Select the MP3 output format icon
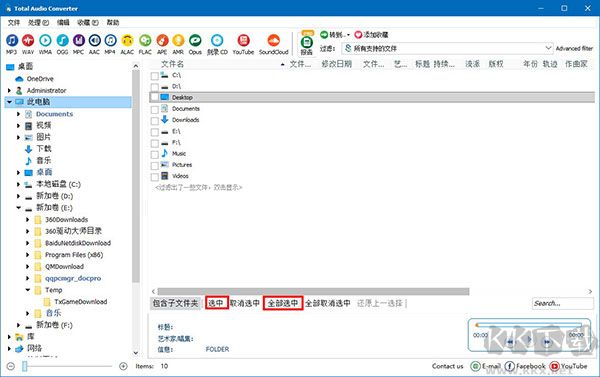600x377 pixels. point(11,40)
